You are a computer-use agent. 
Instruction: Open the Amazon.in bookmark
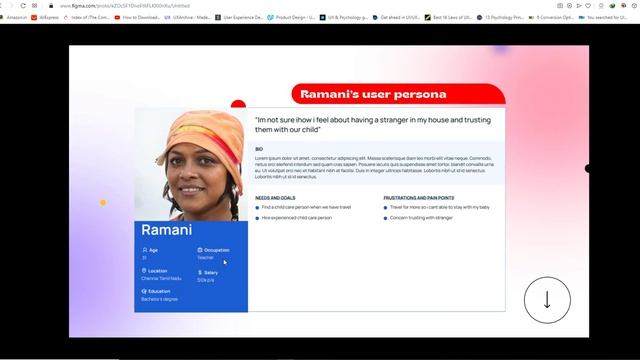tap(13, 18)
